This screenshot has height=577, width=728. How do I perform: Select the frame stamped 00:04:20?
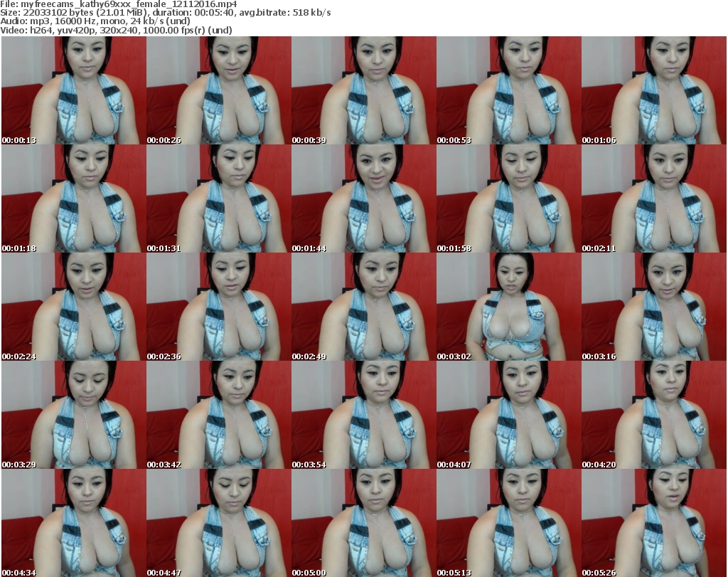tap(653, 415)
